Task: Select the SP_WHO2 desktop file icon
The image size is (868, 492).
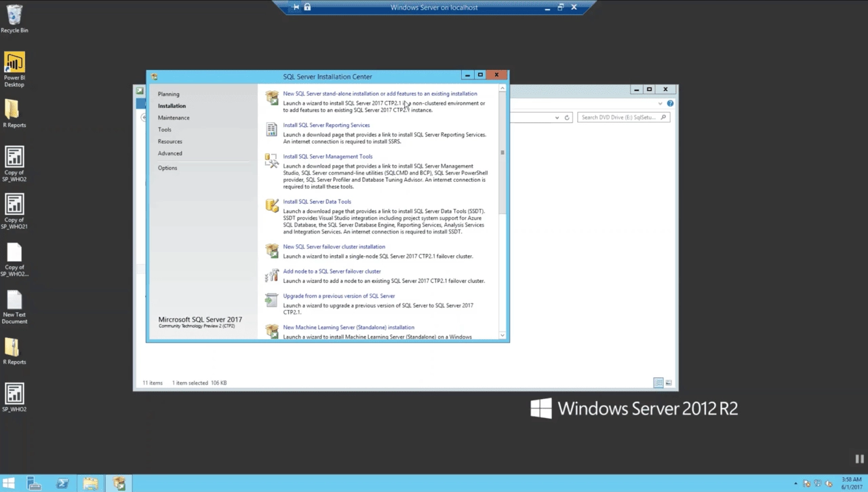Action: tap(14, 398)
